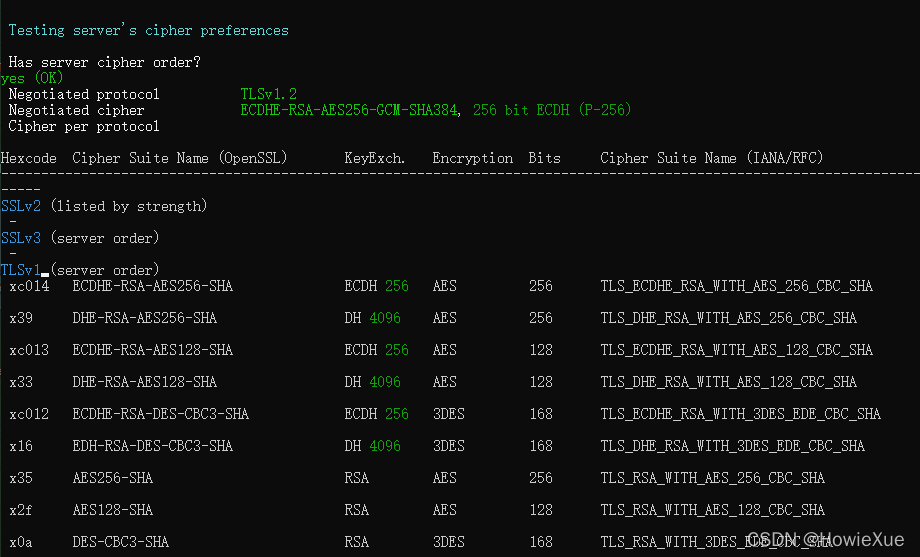Click the hexcode 'x2f'
This screenshot has height=557, width=920.
coord(21,510)
